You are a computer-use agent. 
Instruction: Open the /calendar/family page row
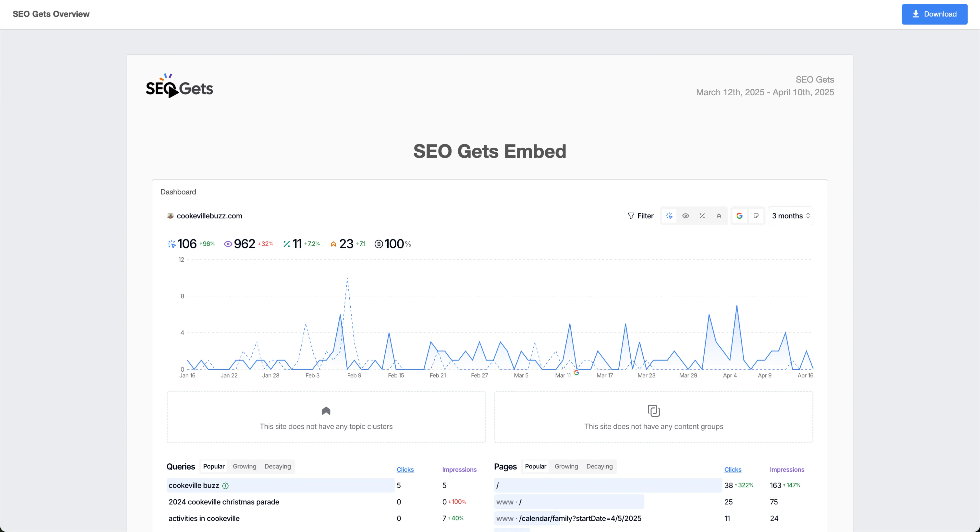580,518
